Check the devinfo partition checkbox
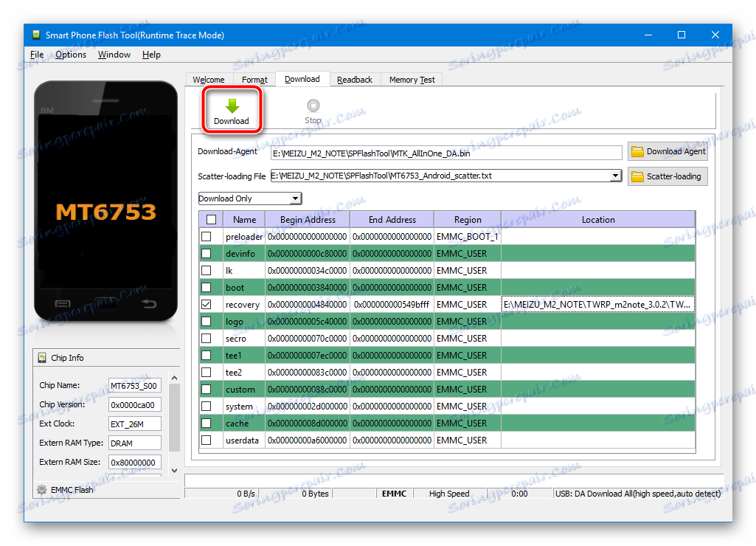Image resolution: width=756 pixels, height=546 pixels. [207, 253]
